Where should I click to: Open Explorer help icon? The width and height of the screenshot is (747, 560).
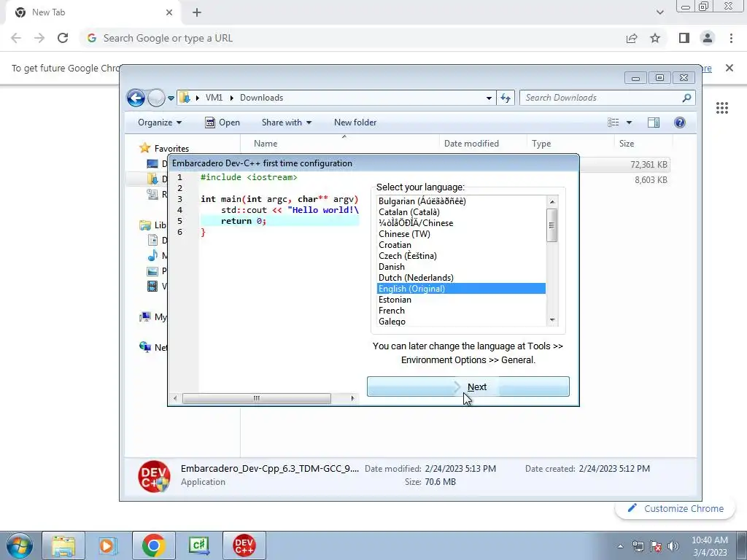tap(680, 122)
